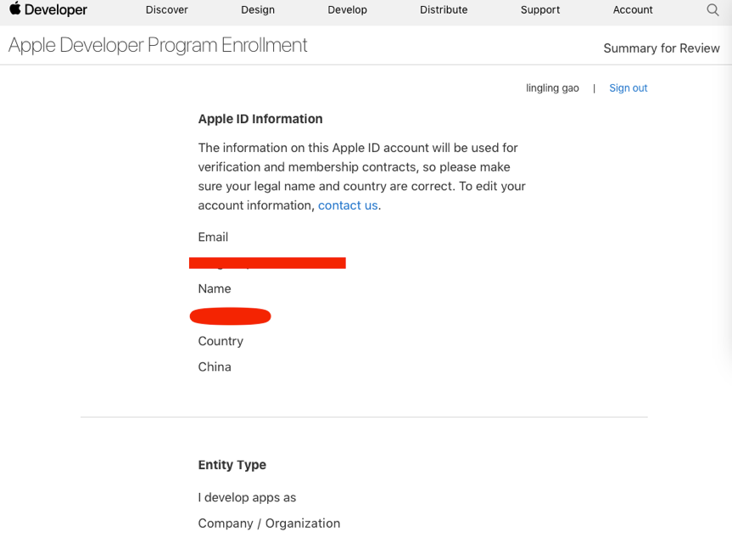Viewport: 732px width, 560px height.
Task: Open the Discover menu
Action: (166, 10)
